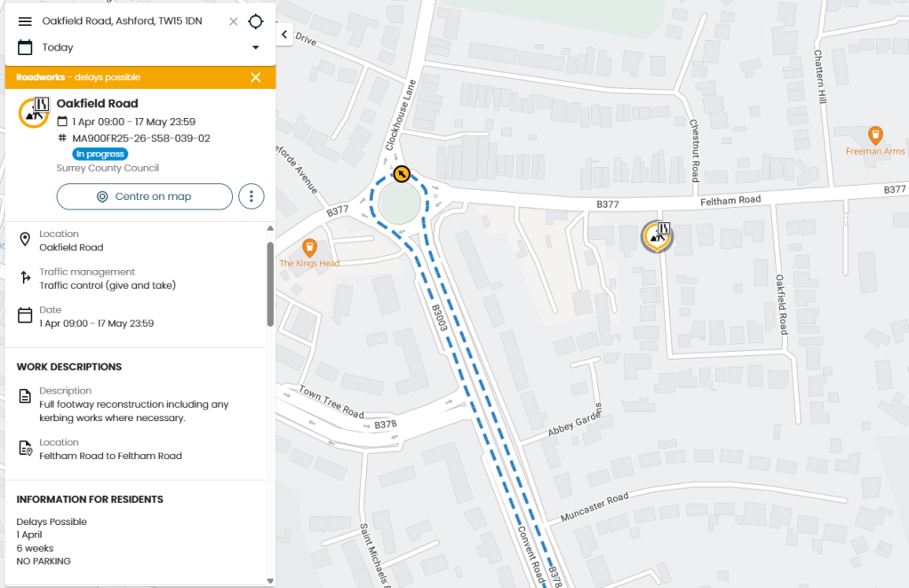Collapse the side panel with chevron
This screenshot has width=909, height=588.
284,35
